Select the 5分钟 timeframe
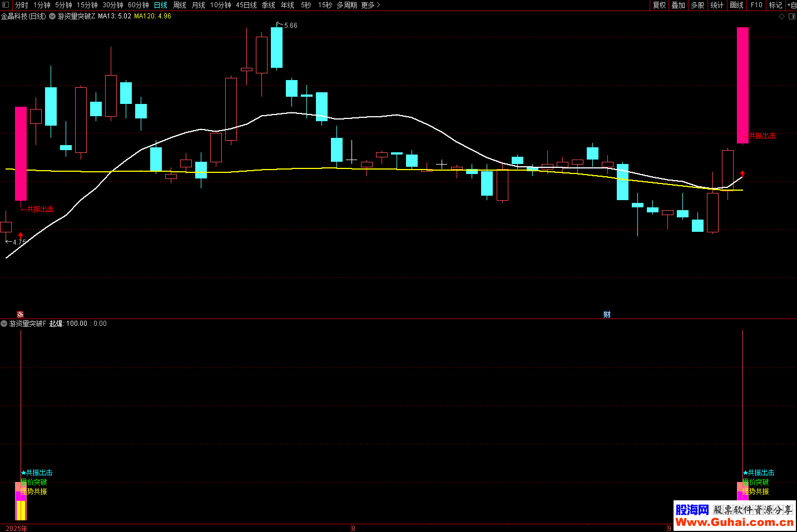797x532 pixels. [x=63, y=5]
